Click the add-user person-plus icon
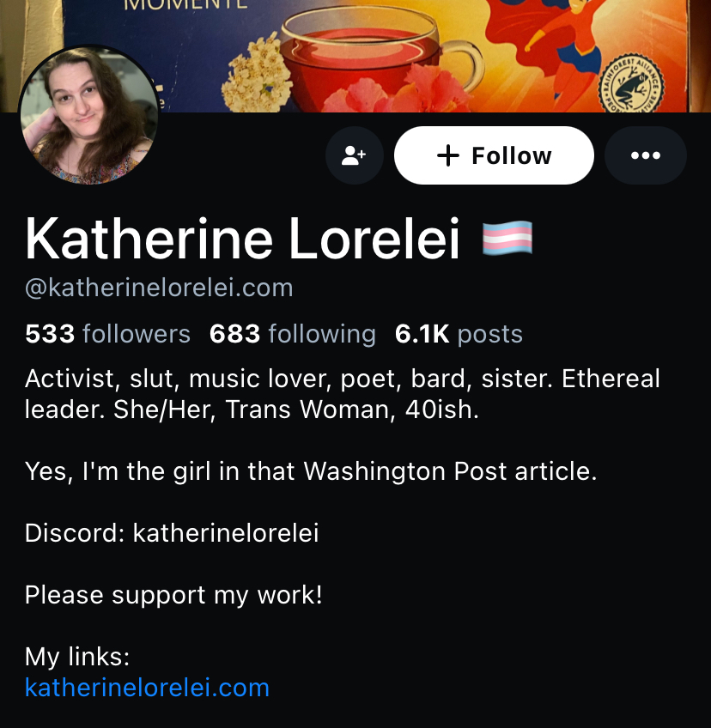711x728 pixels. [354, 155]
